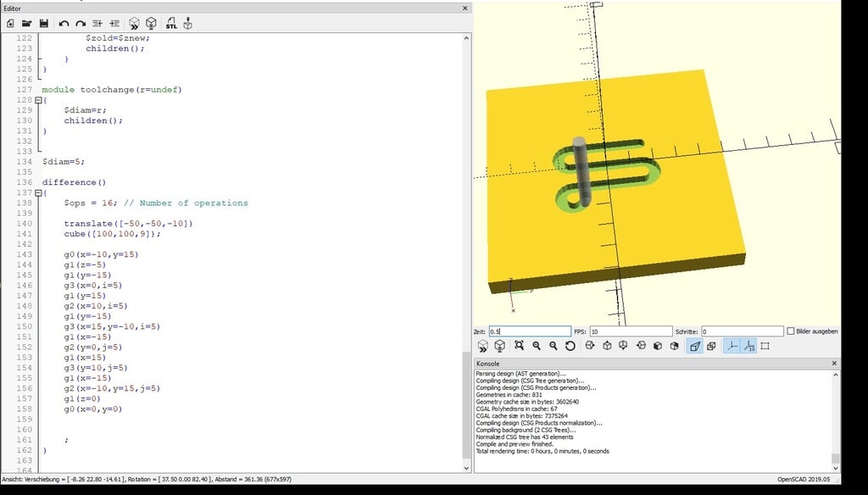Undo the last code edit
This screenshot has width=868, height=495.
[x=64, y=23]
